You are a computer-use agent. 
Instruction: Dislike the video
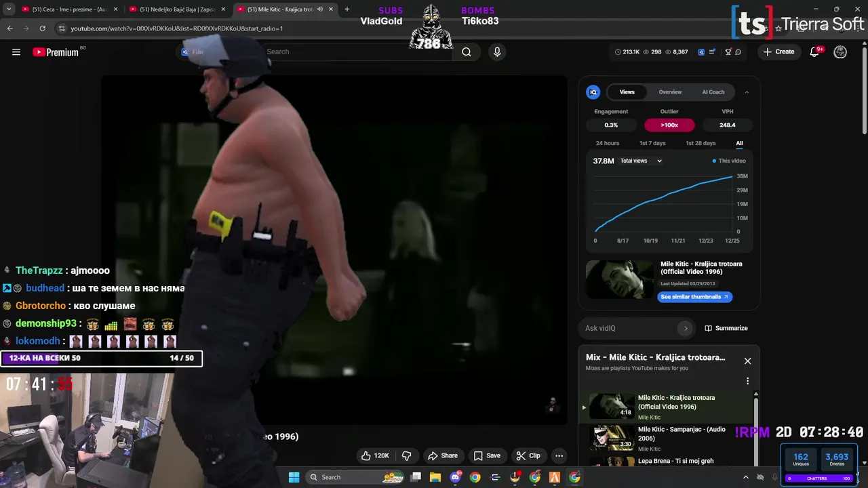(407, 455)
